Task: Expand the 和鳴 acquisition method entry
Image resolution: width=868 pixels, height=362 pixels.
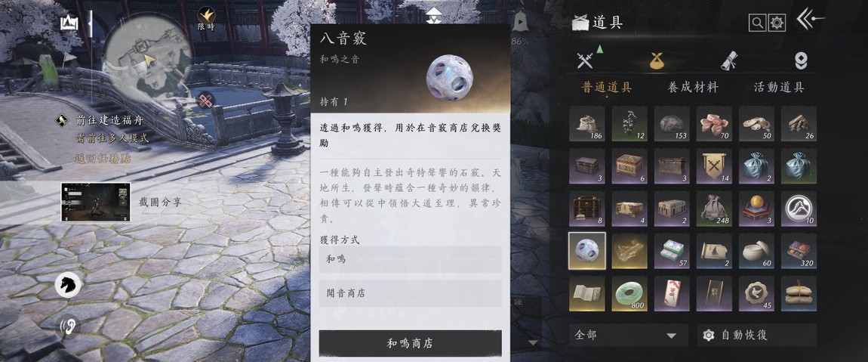Action: coord(410,259)
